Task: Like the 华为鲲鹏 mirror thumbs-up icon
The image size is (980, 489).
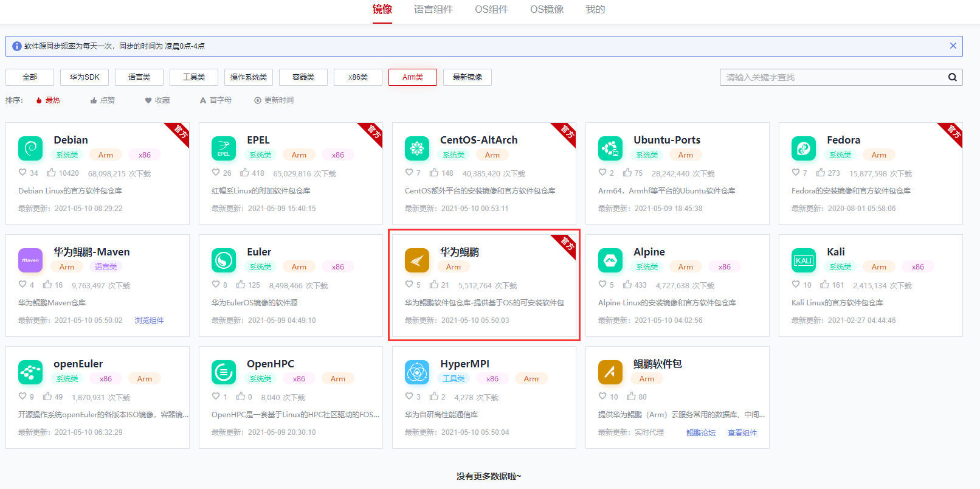Action: click(434, 284)
